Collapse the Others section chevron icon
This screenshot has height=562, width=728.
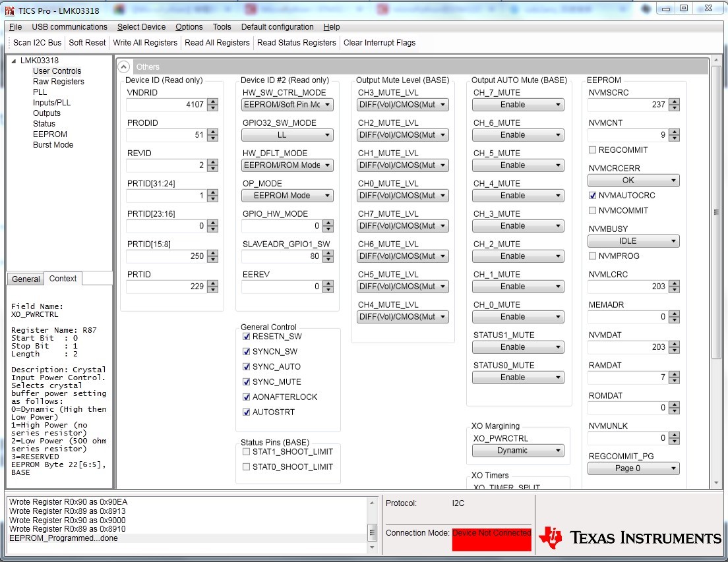[123, 67]
